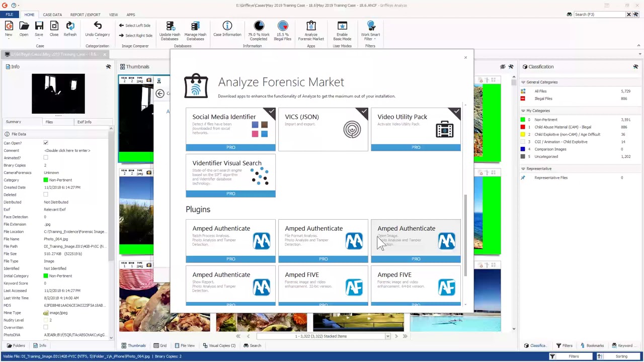The width and height of the screenshot is (644, 362).
Task: Open the FILE menu
Action: [9, 15]
